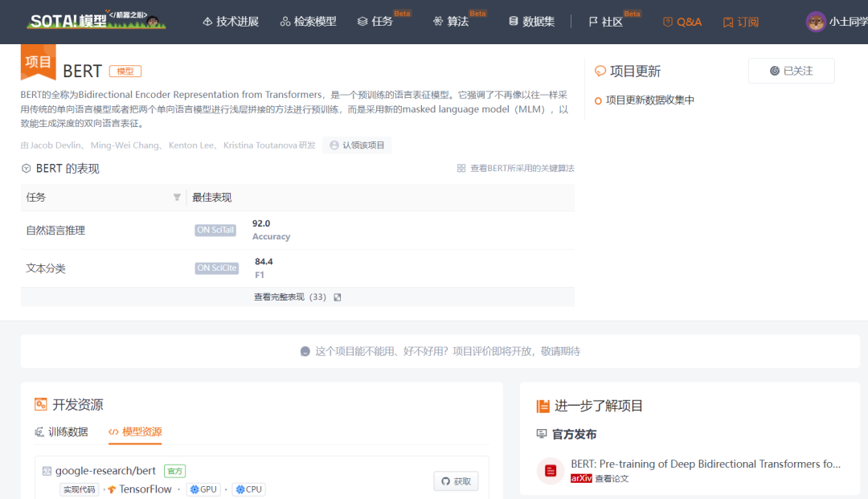Viewport: 868px width, 499px height.
Task: Open the 技术进展 menu item
Action: (x=231, y=22)
